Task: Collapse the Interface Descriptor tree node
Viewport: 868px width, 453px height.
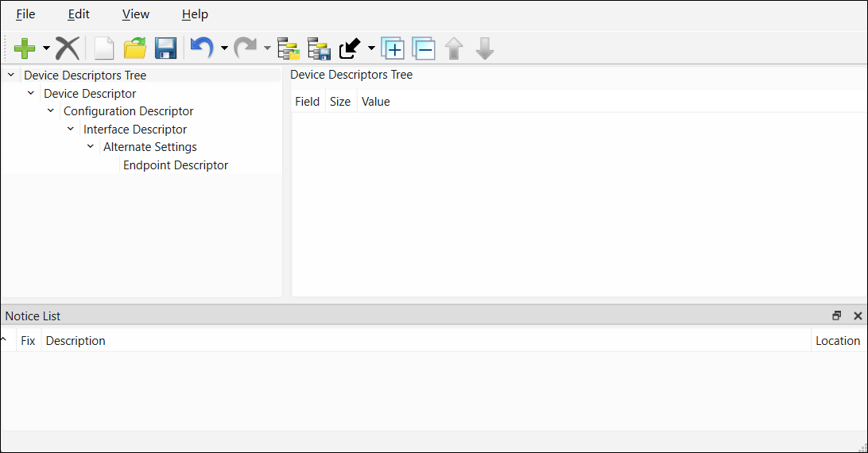Action: (71, 129)
